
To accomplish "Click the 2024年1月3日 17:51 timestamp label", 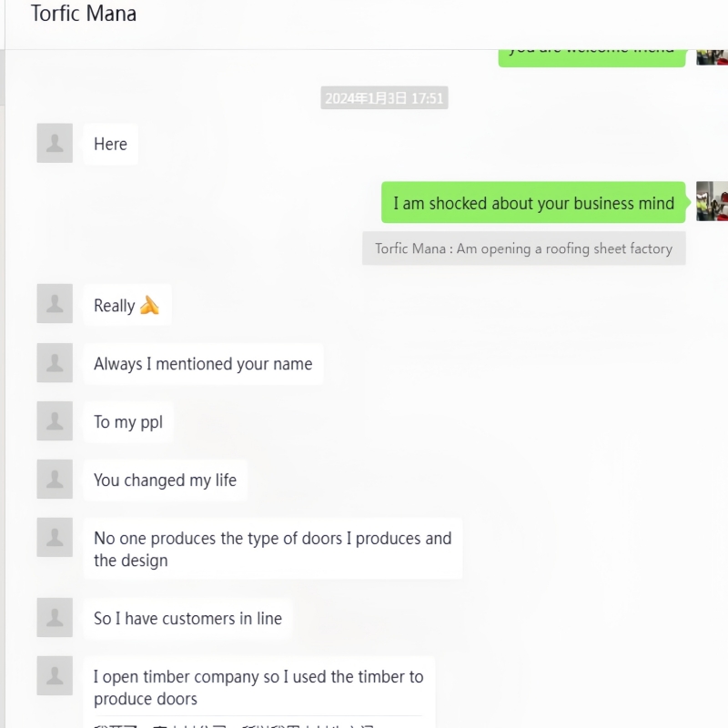I will click(x=384, y=98).
